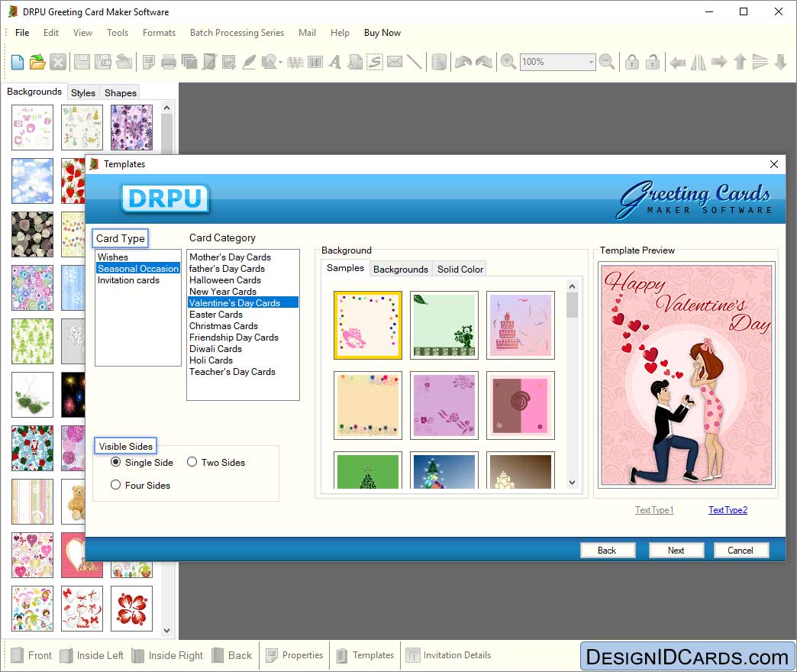Select Invitation cards in Card Type list

137,280
